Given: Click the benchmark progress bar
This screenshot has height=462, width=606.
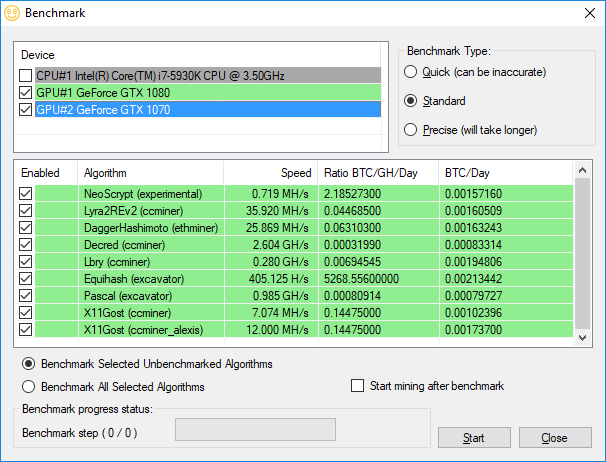Looking at the screenshot, I should tap(255, 429).
